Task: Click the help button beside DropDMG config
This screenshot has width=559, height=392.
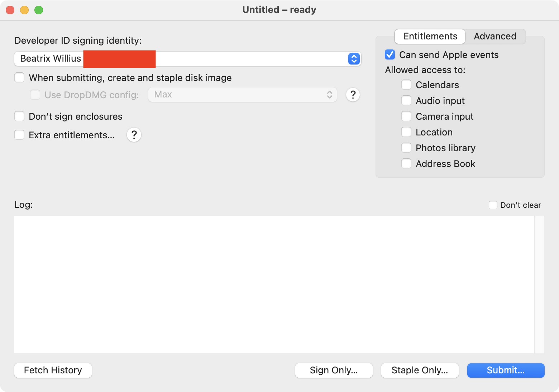Action: [353, 95]
